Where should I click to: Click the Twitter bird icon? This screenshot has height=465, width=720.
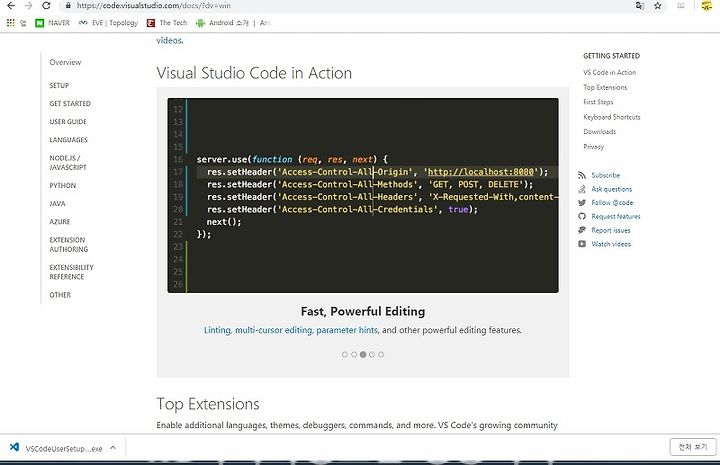pyautogui.click(x=582, y=202)
